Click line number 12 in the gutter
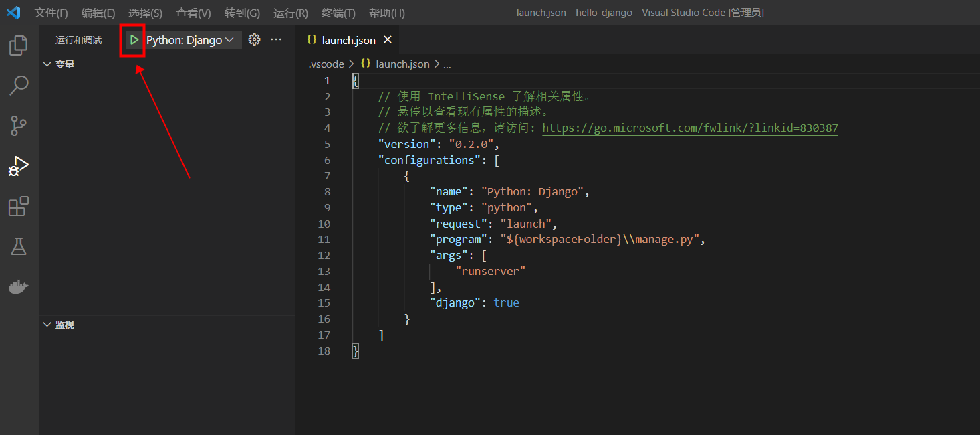Viewport: 980px width, 435px height. click(324, 255)
